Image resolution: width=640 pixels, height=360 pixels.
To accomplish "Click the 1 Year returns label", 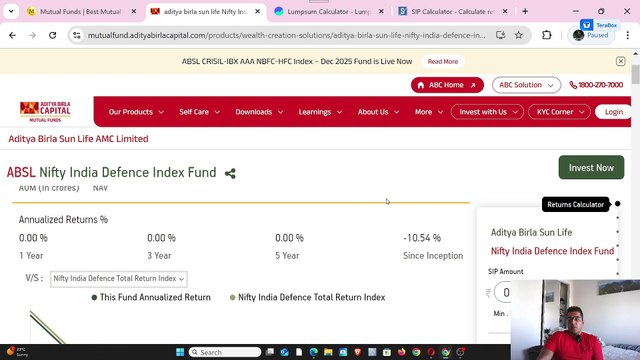I will click(x=31, y=256).
